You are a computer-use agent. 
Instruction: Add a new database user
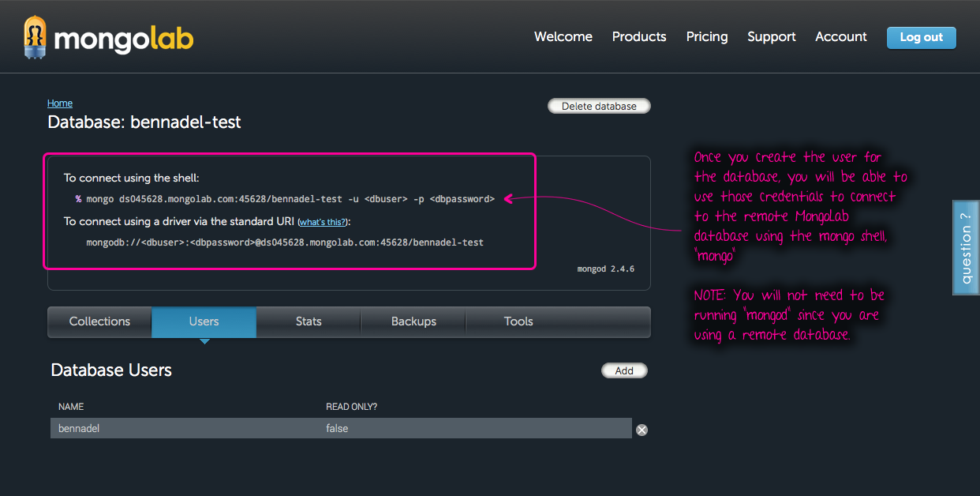[624, 370]
